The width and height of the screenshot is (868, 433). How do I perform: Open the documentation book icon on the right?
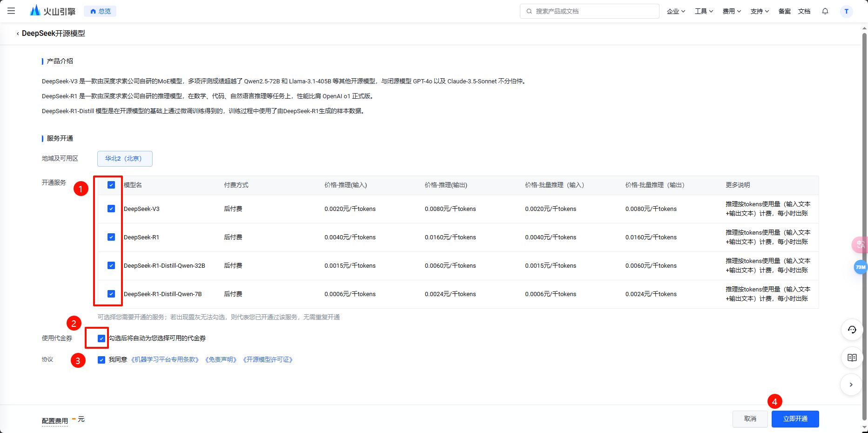(852, 358)
